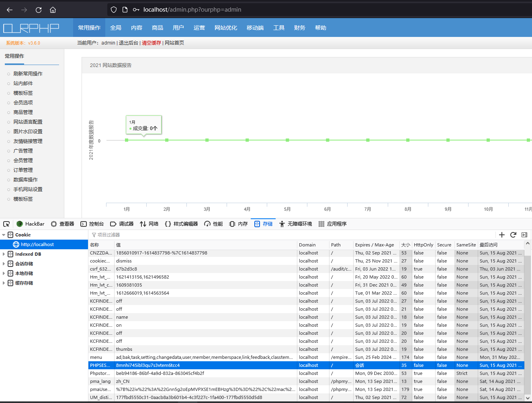Click the OURPHP logo
The image size is (532, 403).
(31, 28)
